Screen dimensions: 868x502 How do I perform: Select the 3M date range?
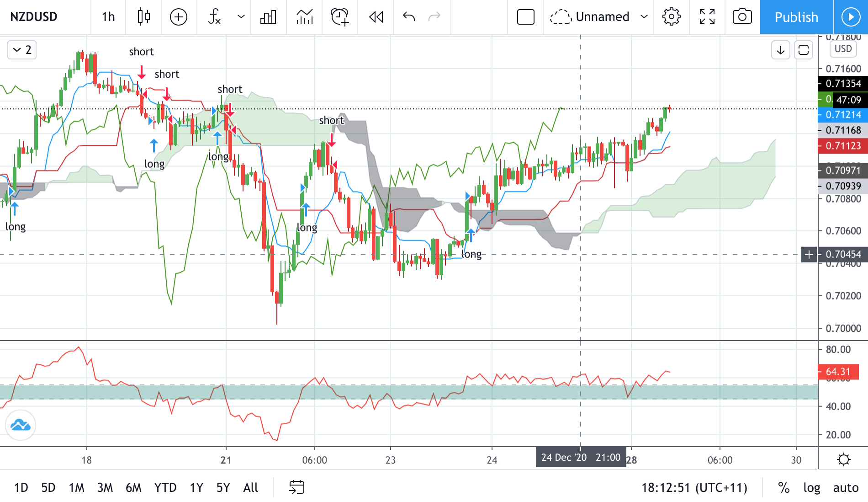pos(105,488)
